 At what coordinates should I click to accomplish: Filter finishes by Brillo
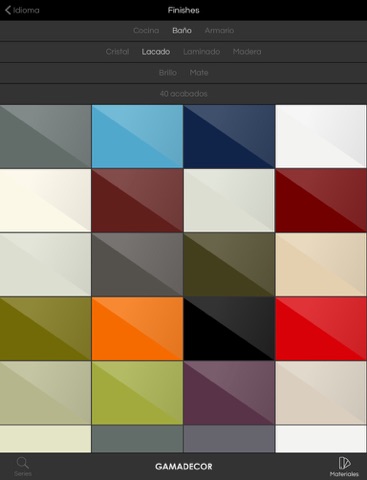tap(168, 73)
